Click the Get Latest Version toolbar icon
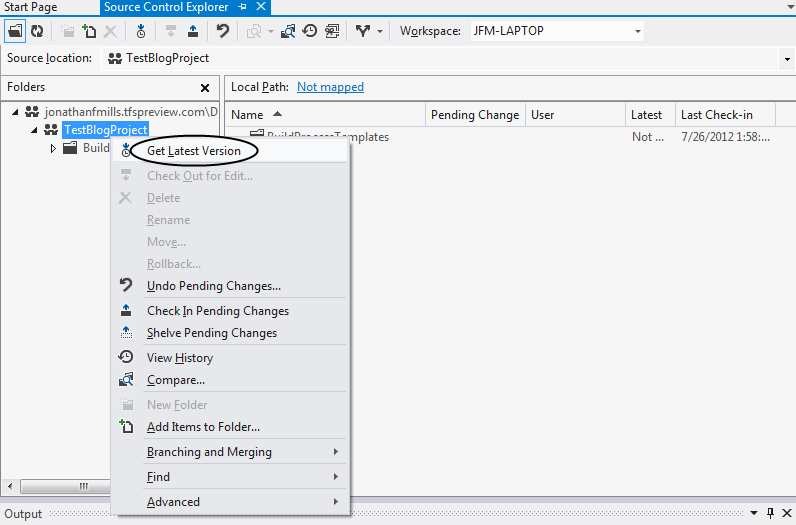 point(141,31)
